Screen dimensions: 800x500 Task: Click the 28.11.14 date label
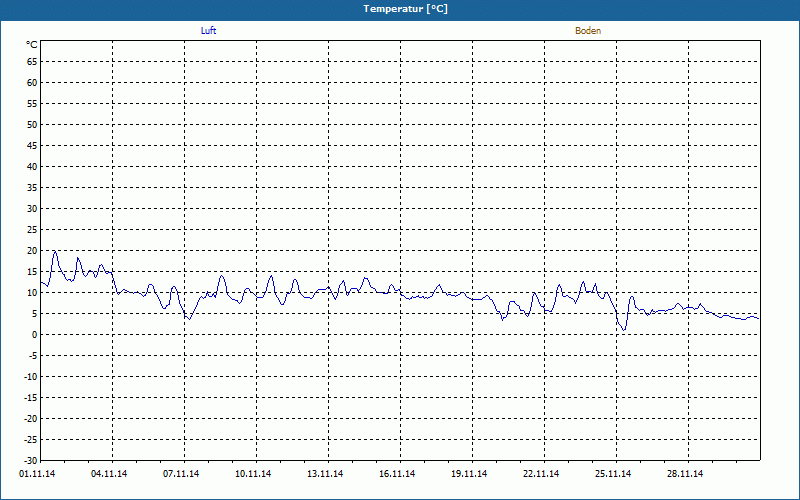point(685,474)
